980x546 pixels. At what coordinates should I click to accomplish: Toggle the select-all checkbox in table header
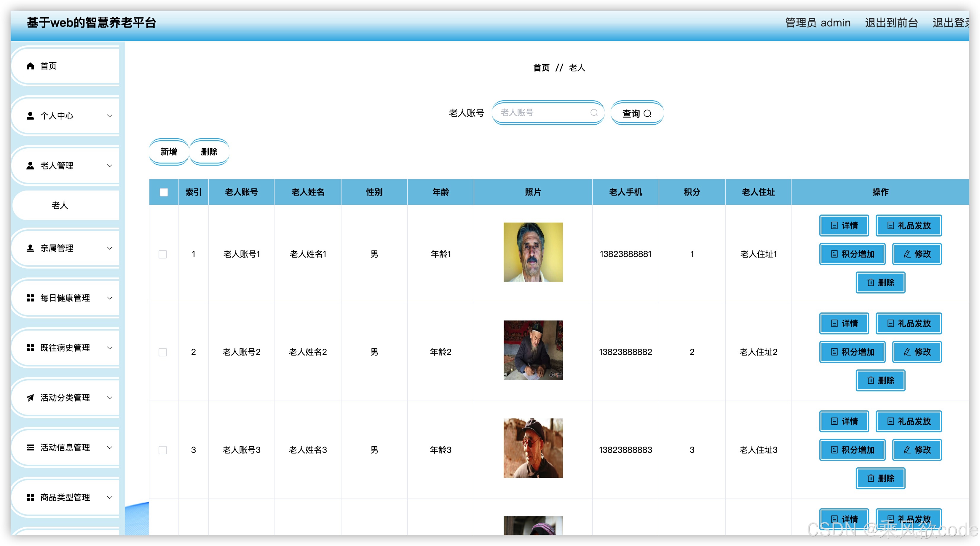pyautogui.click(x=164, y=192)
